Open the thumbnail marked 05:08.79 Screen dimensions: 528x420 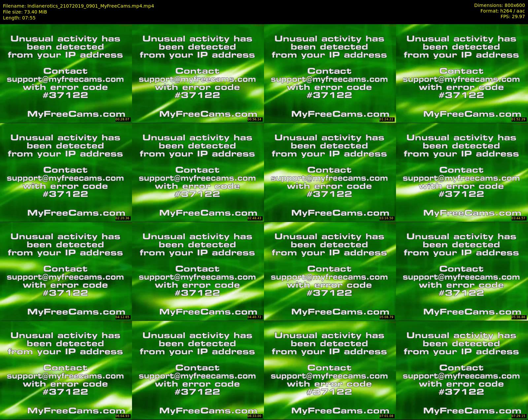(x=330, y=271)
